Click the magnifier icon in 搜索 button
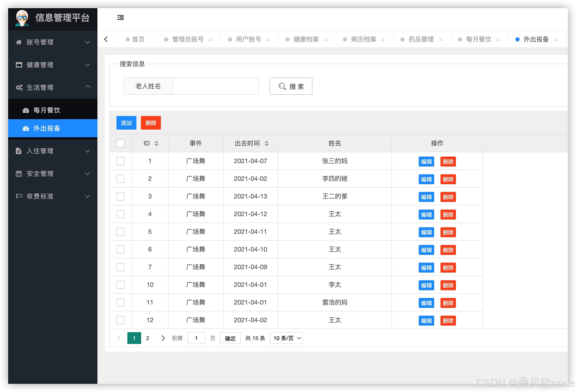Screen dimensions: 576x392 click(282, 86)
